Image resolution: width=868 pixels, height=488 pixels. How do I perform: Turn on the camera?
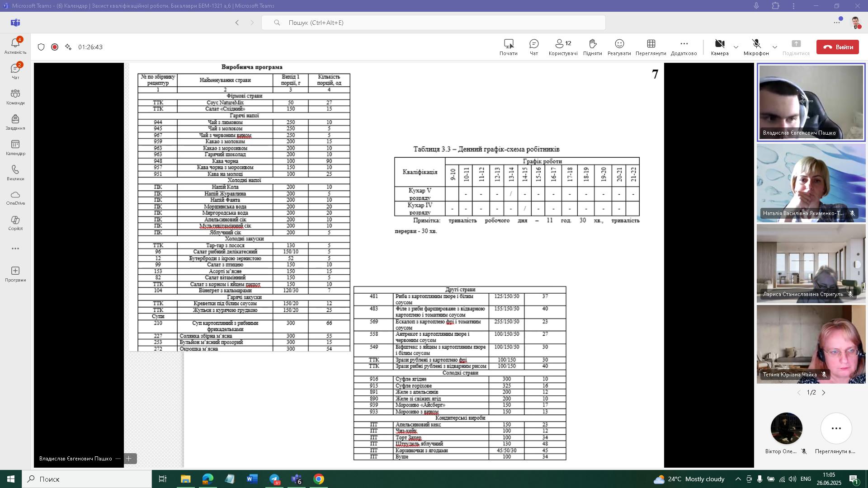[719, 47]
